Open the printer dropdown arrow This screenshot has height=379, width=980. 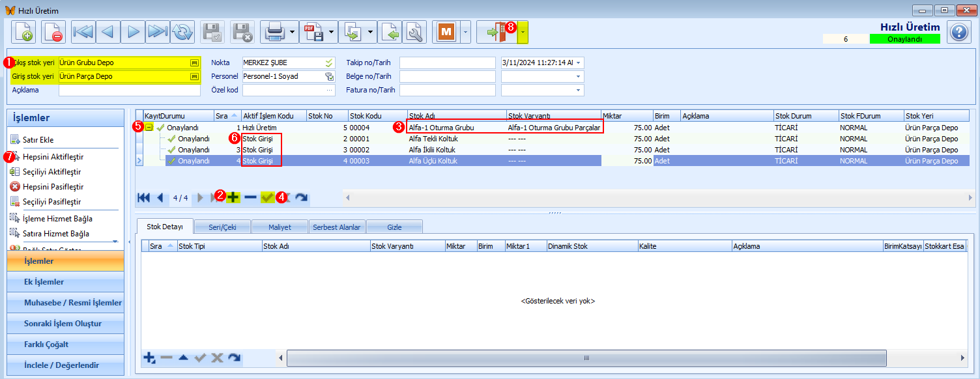(293, 31)
